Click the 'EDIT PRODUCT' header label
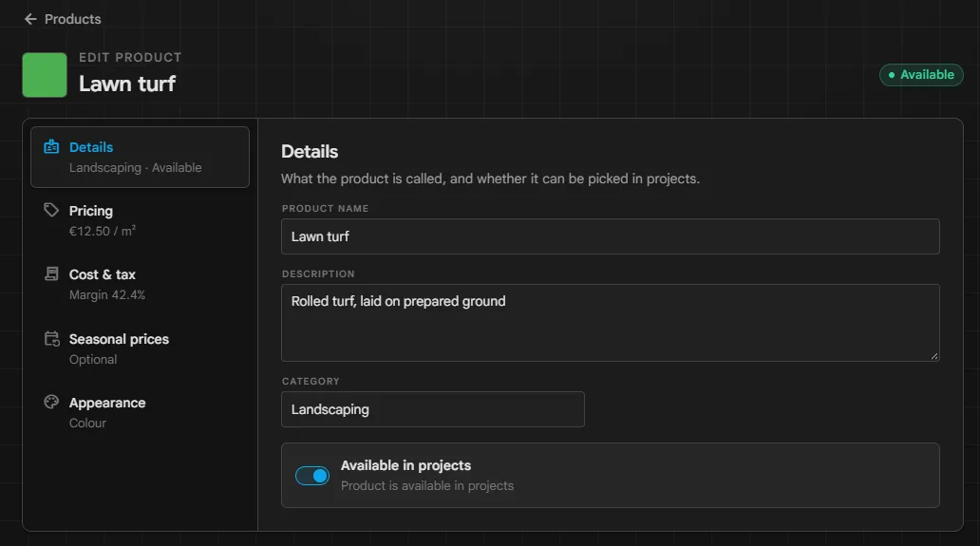980x546 pixels. coord(130,58)
